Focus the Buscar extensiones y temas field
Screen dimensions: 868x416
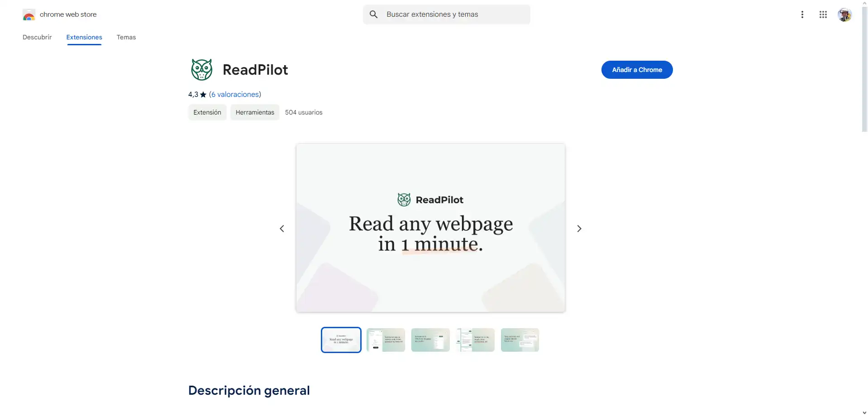[446, 14]
